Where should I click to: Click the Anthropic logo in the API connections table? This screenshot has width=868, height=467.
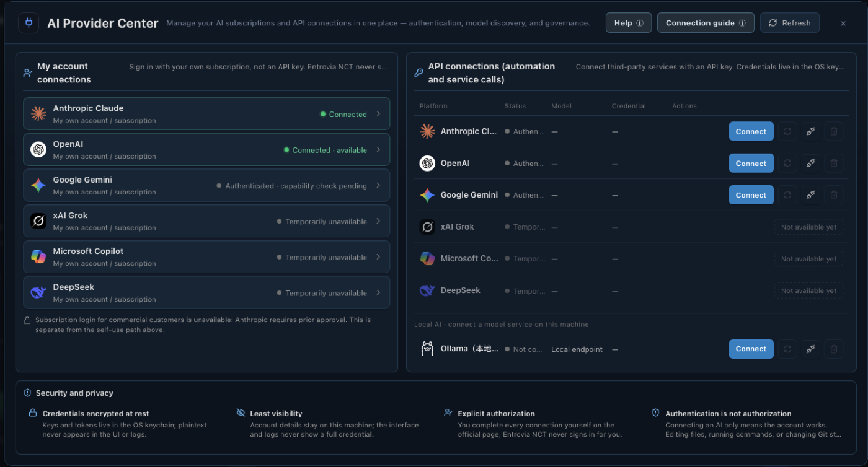(x=427, y=131)
